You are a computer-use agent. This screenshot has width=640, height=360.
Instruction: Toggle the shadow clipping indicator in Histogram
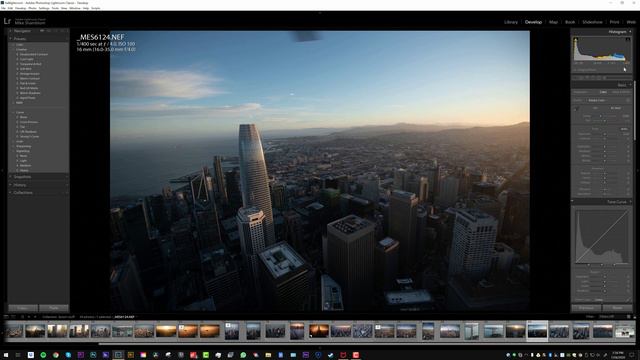[x=576, y=39]
